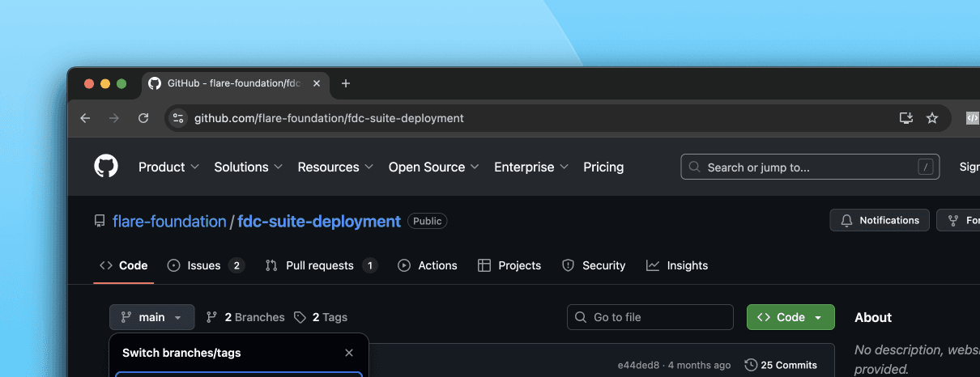Open the flare-foundation owner link
The width and height of the screenshot is (980, 377).
(x=169, y=221)
